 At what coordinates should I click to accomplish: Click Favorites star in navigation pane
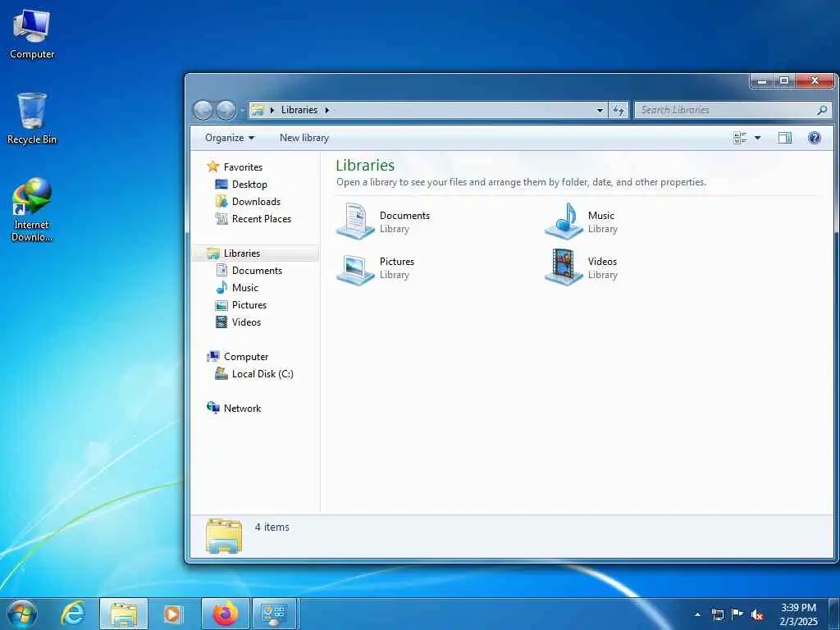coord(212,167)
